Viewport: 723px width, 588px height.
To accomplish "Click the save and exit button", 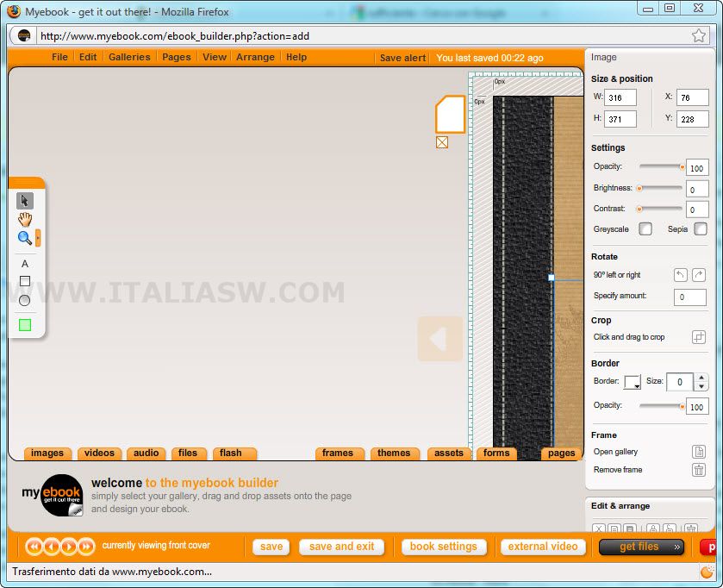I will (341, 547).
